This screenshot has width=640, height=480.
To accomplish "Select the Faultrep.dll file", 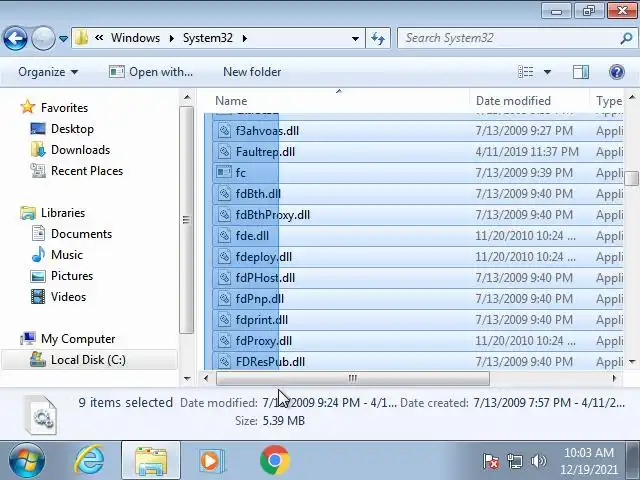I will tap(418, 152).
